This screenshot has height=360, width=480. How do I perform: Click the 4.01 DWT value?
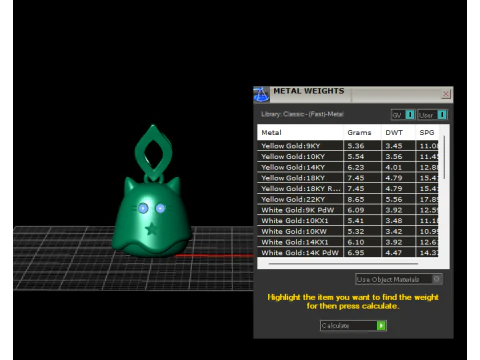[x=394, y=167]
